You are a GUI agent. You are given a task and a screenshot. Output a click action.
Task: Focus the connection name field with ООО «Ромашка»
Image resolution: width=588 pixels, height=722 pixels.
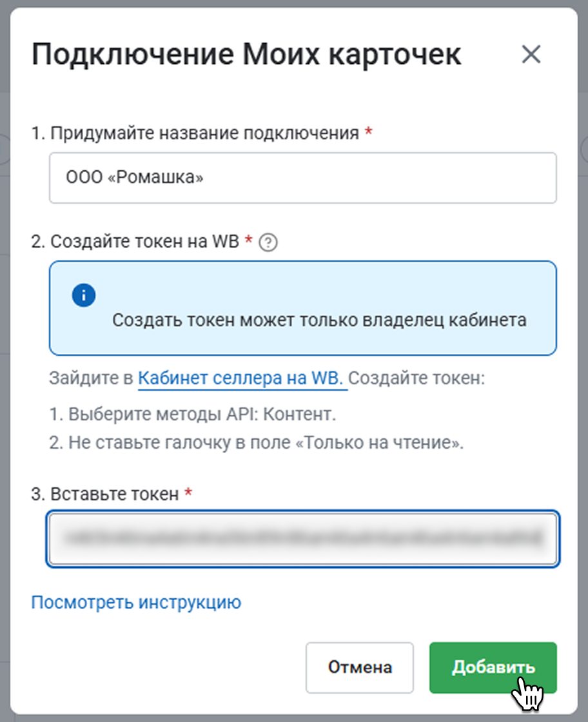pyautogui.click(x=303, y=178)
